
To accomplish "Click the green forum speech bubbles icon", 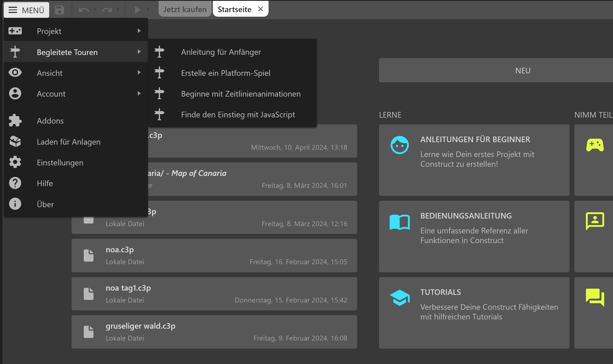I will coord(595,298).
